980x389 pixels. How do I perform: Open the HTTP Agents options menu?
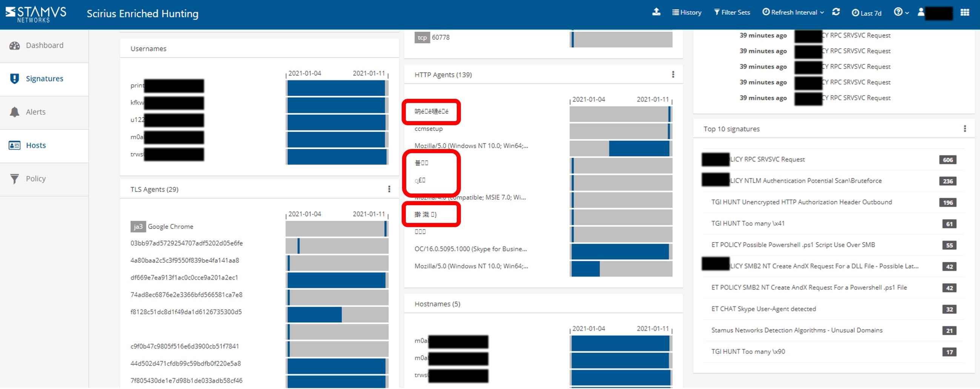[673, 74]
